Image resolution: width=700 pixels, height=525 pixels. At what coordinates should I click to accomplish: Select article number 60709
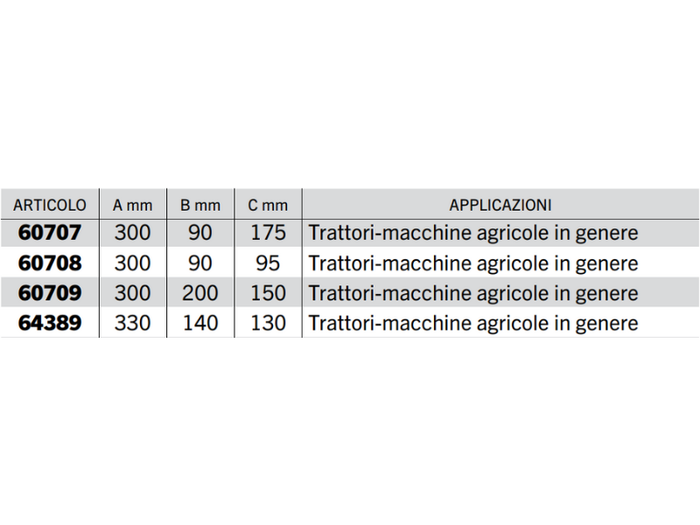point(50,294)
